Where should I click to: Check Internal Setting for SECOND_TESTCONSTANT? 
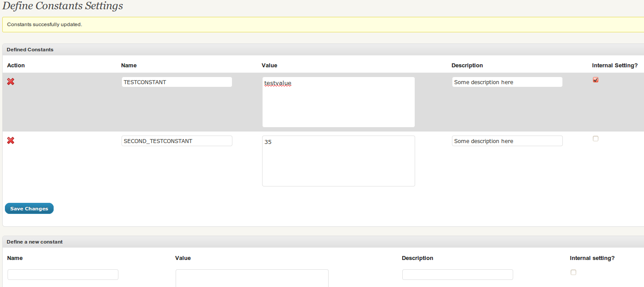(x=596, y=139)
